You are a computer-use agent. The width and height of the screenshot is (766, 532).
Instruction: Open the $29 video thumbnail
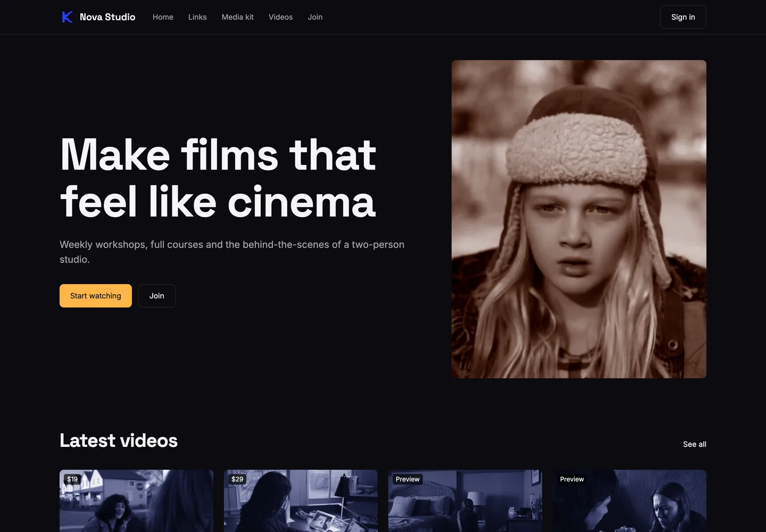pos(301,501)
